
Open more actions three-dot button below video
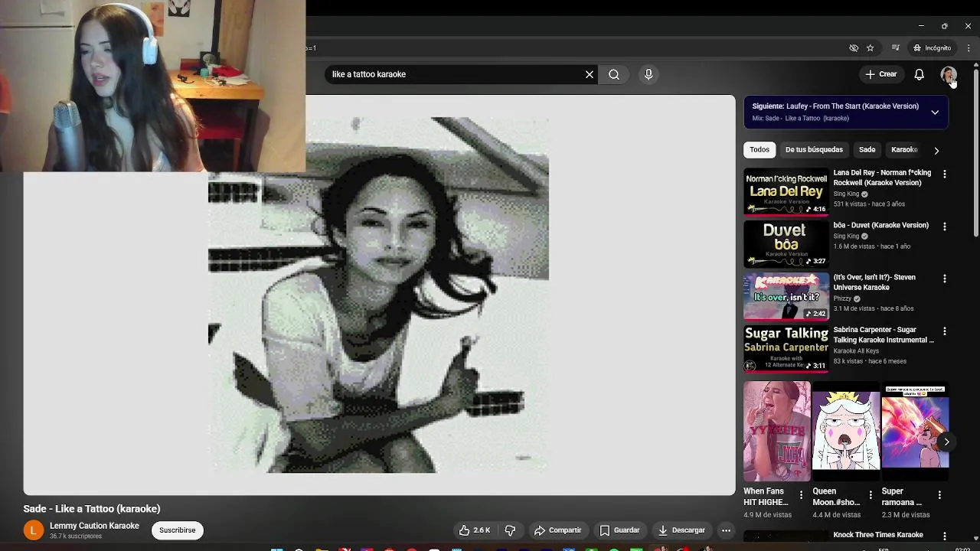pos(726,530)
